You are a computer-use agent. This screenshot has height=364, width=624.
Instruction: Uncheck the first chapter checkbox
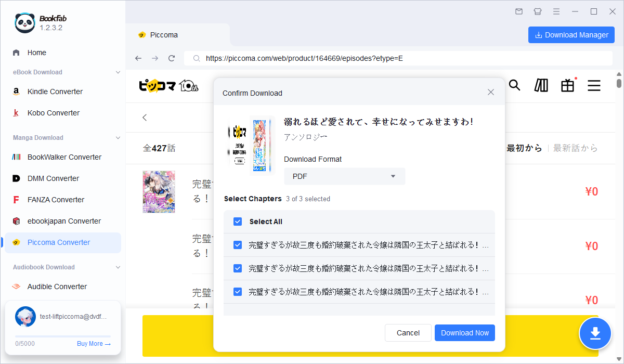pyautogui.click(x=238, y=245)
